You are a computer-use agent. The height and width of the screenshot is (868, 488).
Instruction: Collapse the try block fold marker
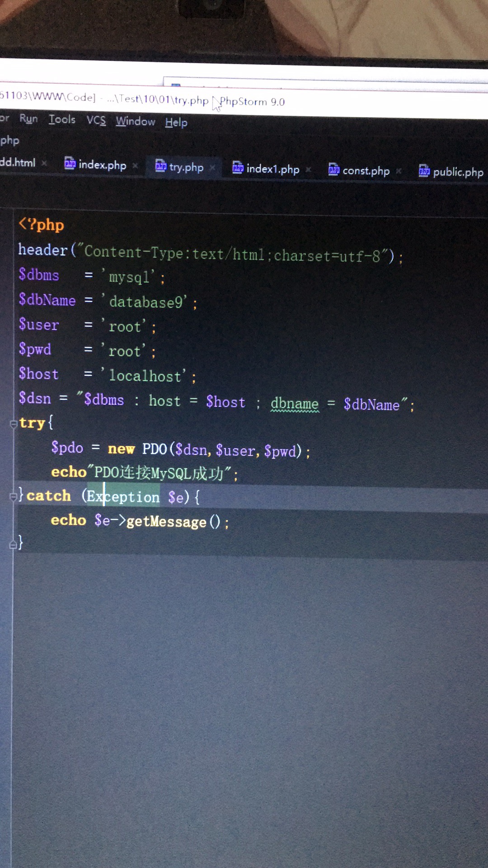[x=13, y=424]
